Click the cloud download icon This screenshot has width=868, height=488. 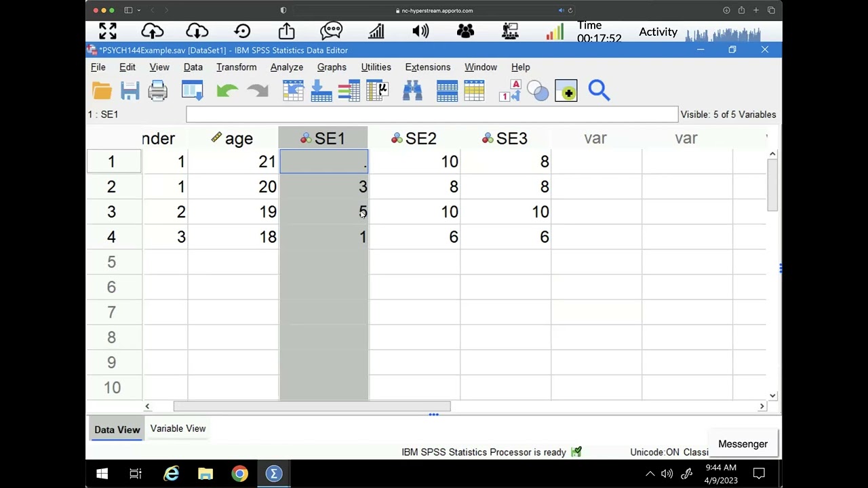(x=197, y=31)
